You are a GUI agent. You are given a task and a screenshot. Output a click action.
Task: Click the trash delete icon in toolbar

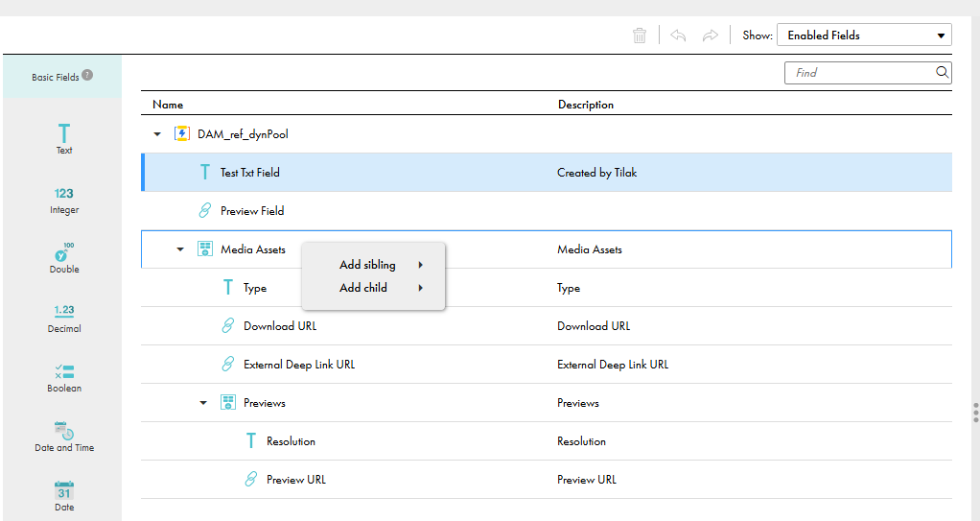[640, 36]
